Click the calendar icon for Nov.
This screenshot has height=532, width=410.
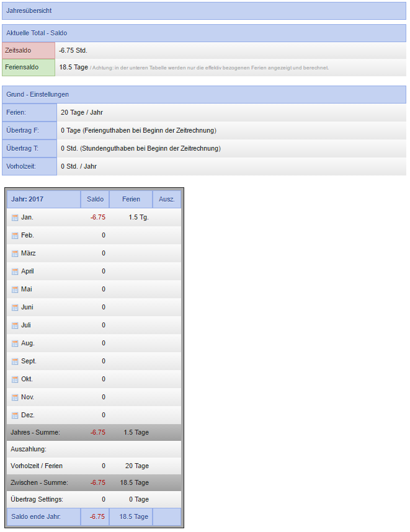(15, 397)
